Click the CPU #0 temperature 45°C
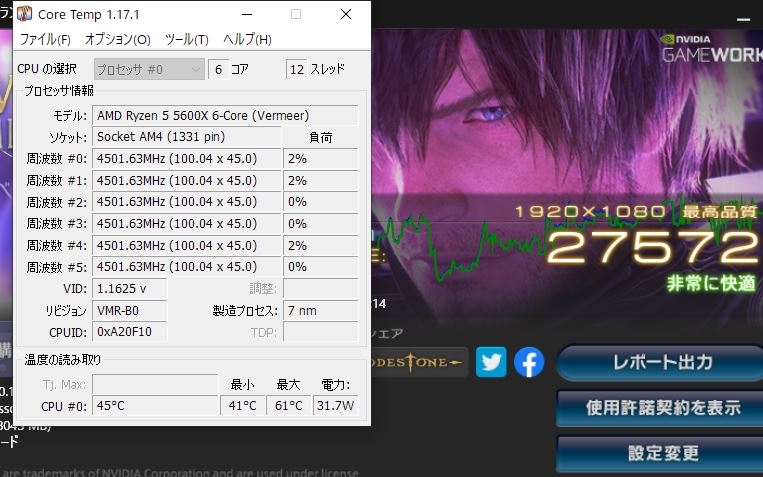 155,405
